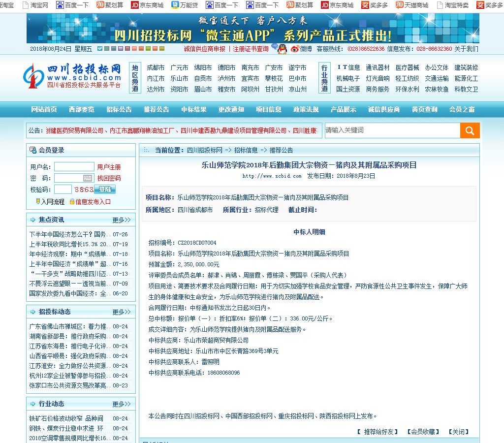
Task: Open the QQ penguin customer service icon
Action: click(x=282, y=49)
